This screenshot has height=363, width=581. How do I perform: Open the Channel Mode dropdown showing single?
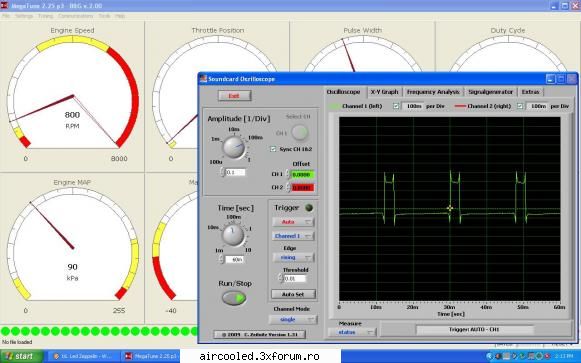pos(292,319)
